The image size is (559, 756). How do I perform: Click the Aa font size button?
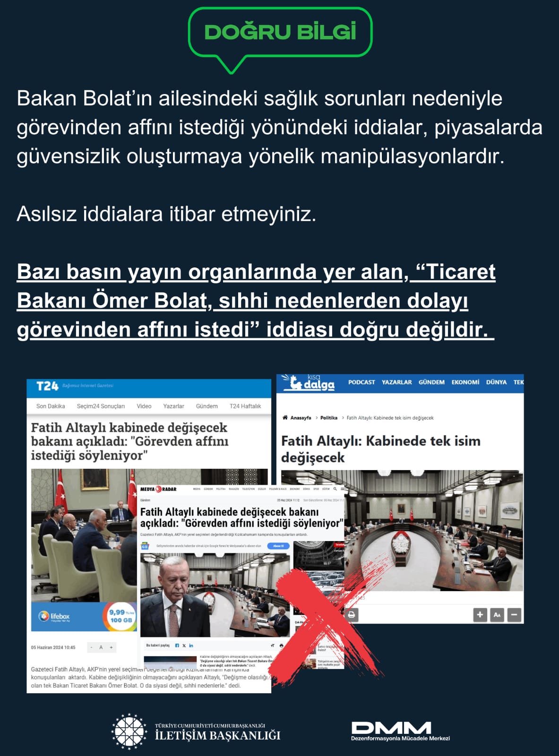(497, 615)
